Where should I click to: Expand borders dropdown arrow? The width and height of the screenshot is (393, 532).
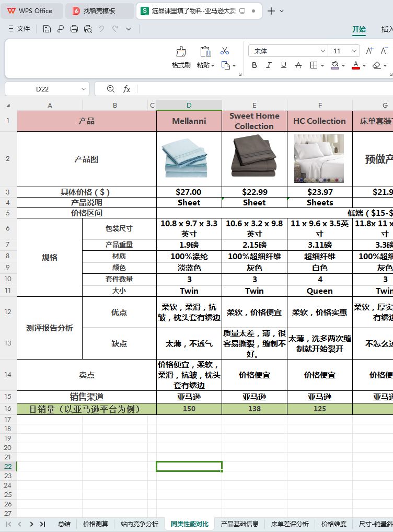322,65
